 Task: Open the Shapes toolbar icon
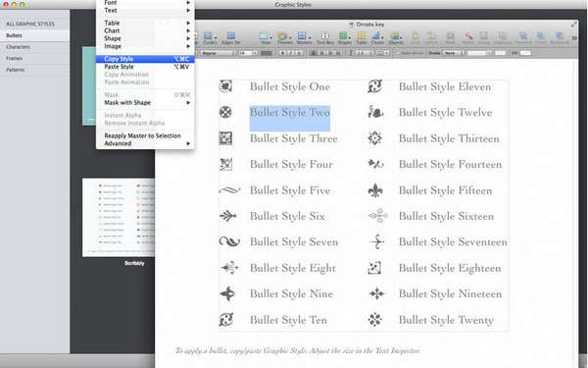tap(344, 36)
